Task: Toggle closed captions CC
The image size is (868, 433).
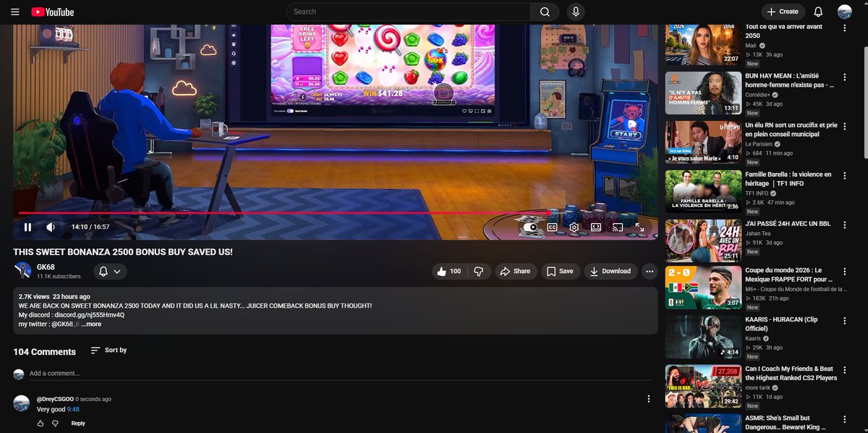Action: click(552, 227)
